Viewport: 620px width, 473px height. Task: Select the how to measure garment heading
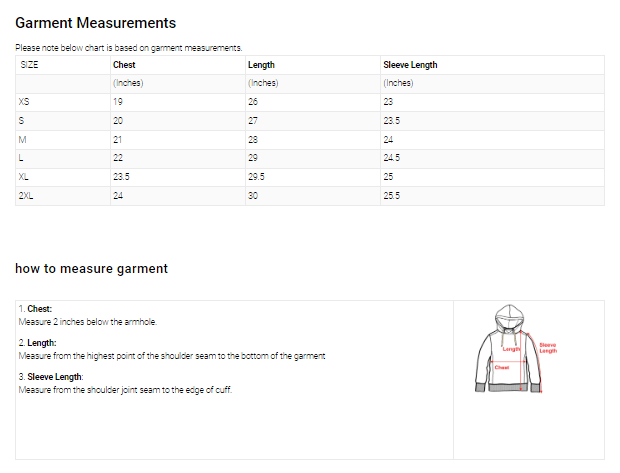[91, 268]
